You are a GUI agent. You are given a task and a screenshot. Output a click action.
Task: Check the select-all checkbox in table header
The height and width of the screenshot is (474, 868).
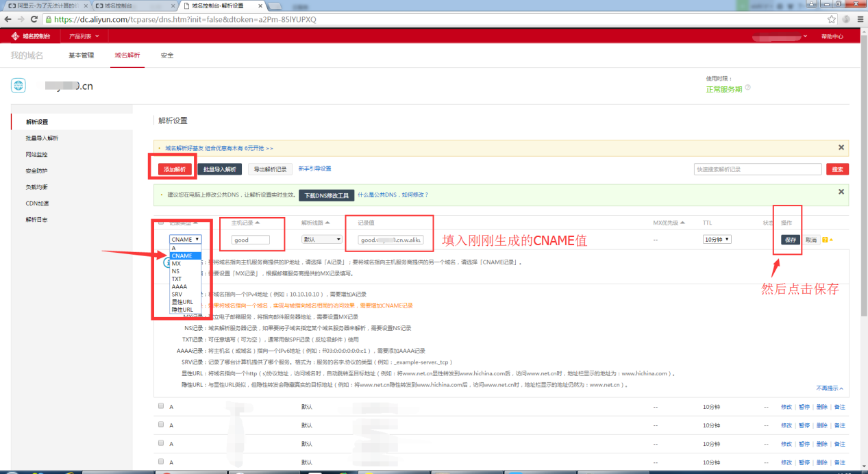(161, 223)
